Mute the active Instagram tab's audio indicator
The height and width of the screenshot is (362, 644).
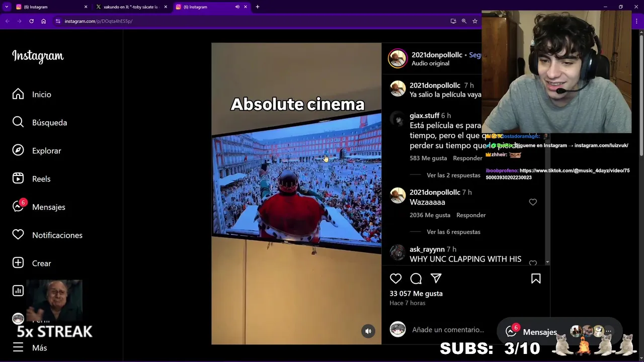[x=237, y=7]
